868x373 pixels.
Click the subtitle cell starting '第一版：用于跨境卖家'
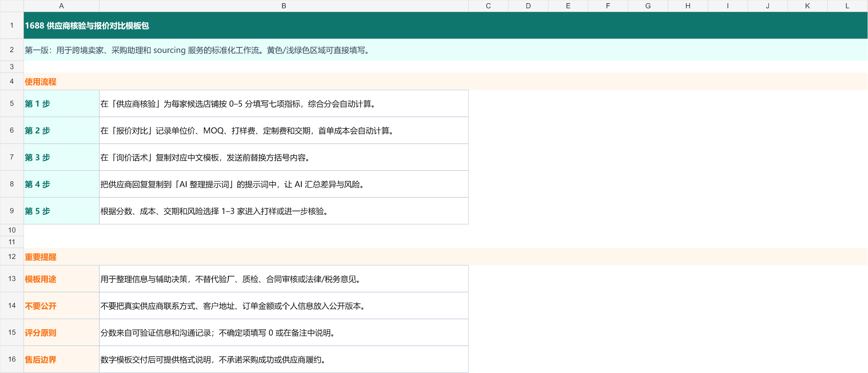pyautogui.click(x=446, y=50)
